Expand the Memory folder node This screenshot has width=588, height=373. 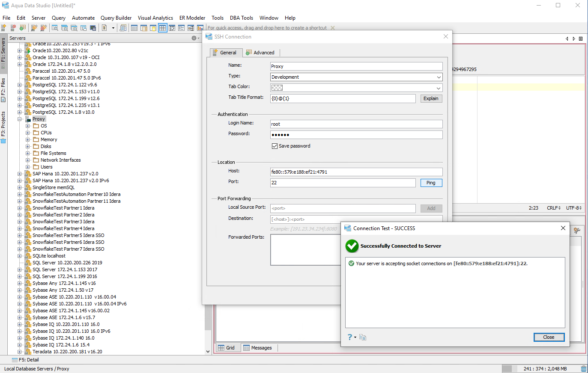[x=28, y=139]
